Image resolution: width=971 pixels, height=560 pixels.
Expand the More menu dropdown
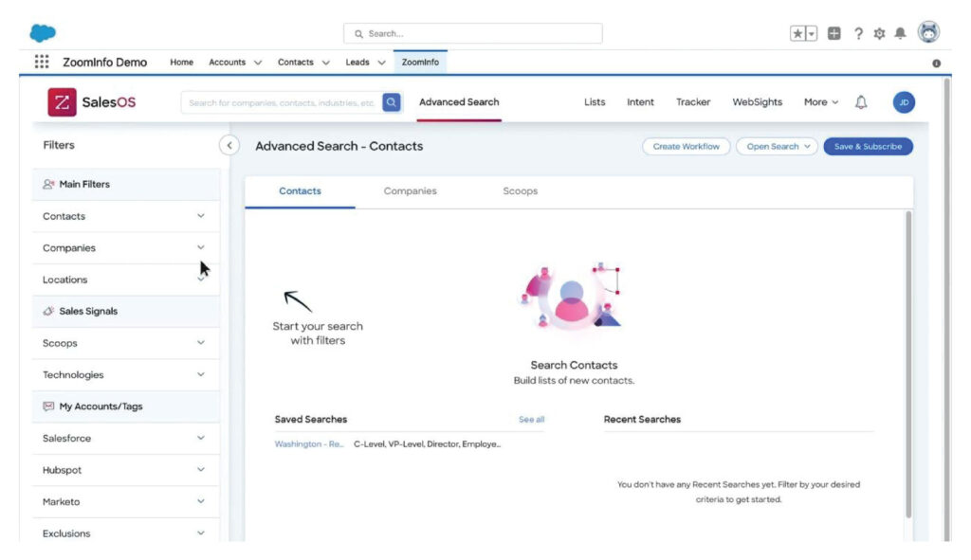coord(821,102)
